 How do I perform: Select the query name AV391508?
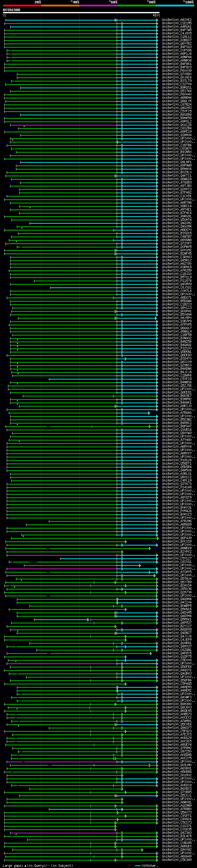(11, 10)
